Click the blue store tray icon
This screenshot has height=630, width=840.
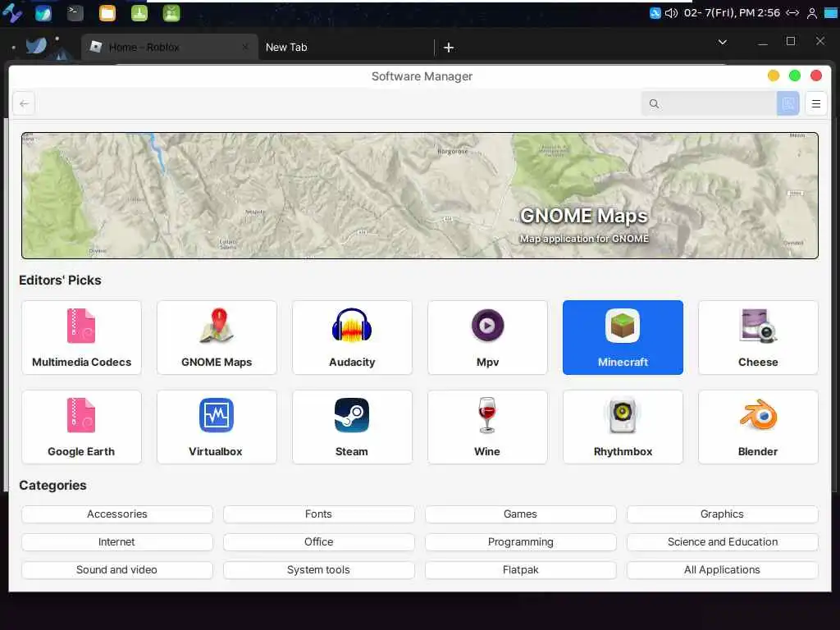click(x=655, y=13)
